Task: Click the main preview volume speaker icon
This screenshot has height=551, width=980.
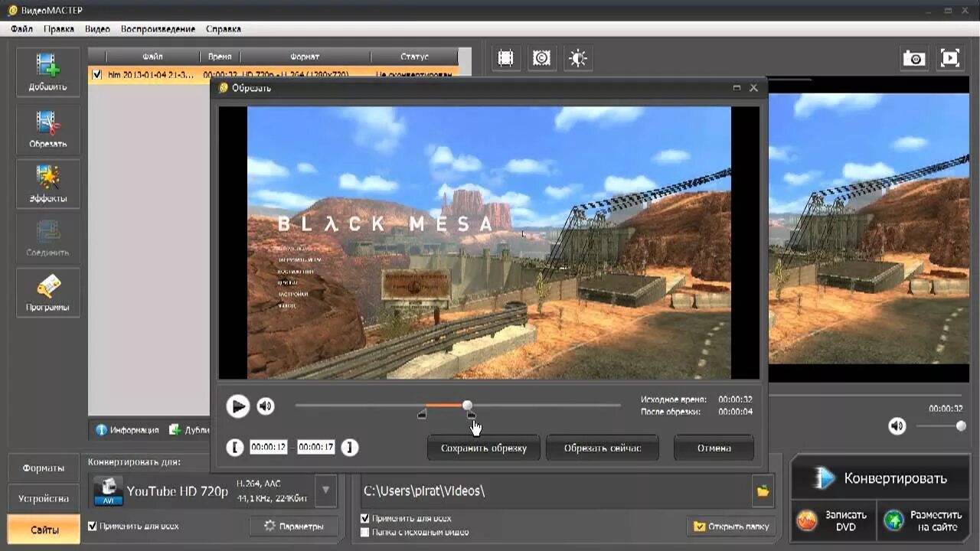Action: point(897,426)
